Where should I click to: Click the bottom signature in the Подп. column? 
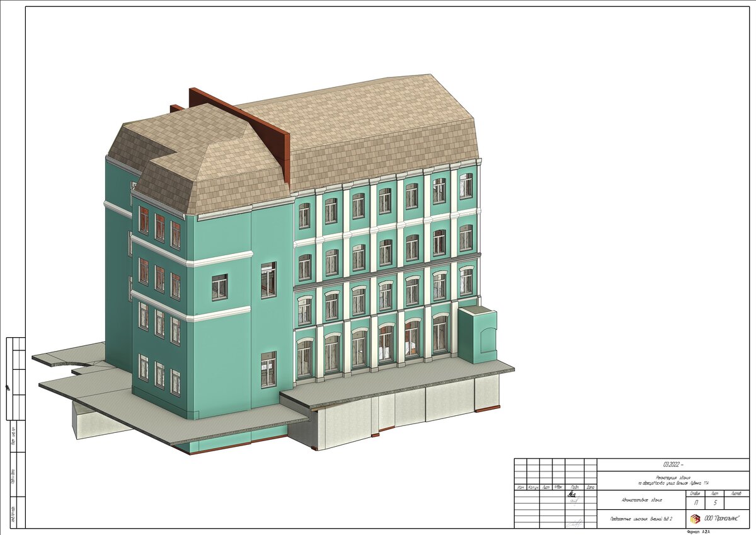point(574,523)
